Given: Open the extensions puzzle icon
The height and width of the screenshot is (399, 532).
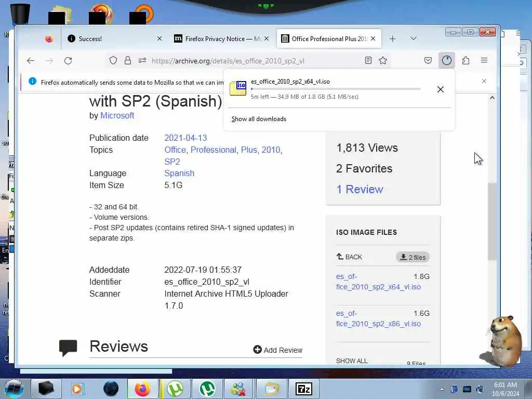Looking at the screenshot, I should pos(465,61).
